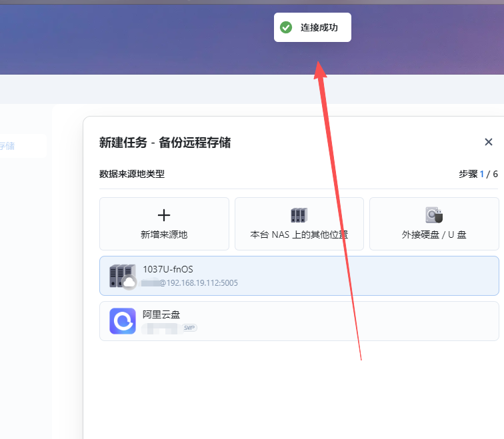Close the 新建任务 dialog with the X
Image resolution: width=504 pixels, height=439 pixels.
pos(489,142)
